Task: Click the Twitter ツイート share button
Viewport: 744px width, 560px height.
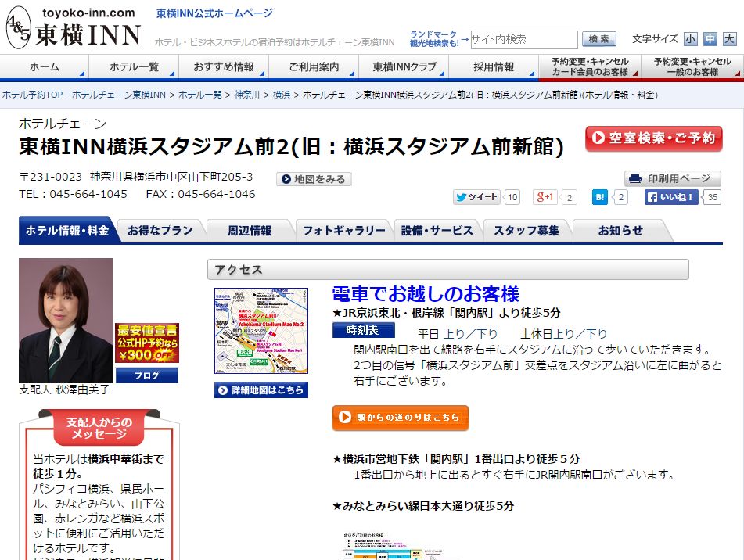Action: point(477,197)
